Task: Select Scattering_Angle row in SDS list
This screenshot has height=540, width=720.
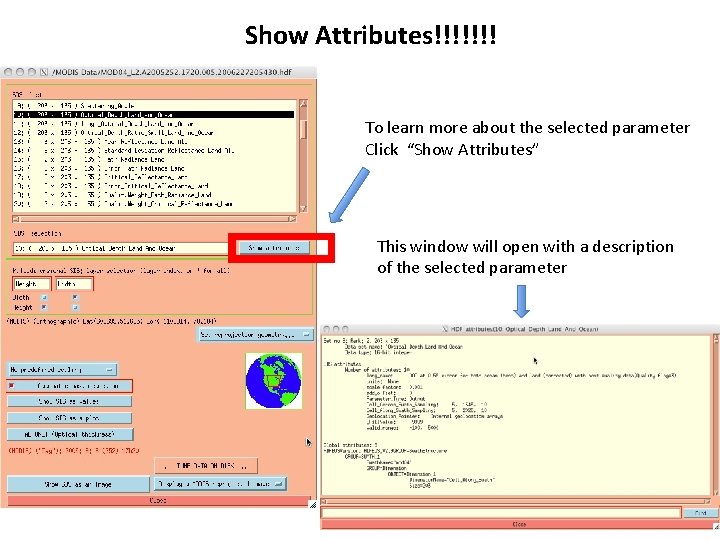Action: click(x=154, y=106)
